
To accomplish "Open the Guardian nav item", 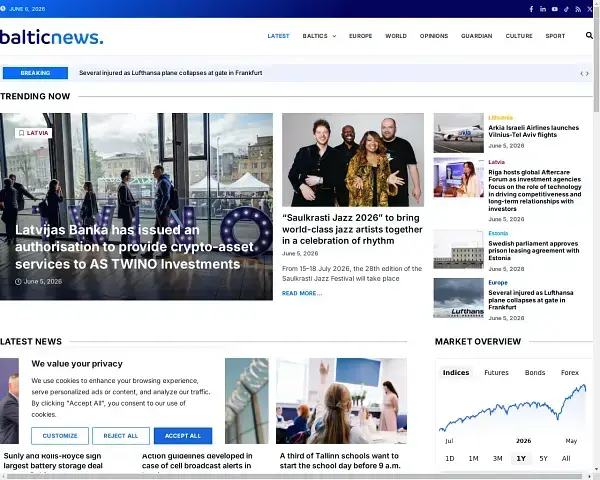I will point(476,36).
